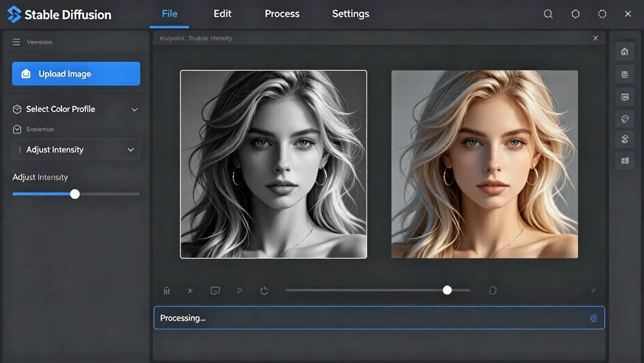Open the hamburger menu in left panel
The height and width of the screenshot is (363, 644).
(x=16, y=42)
